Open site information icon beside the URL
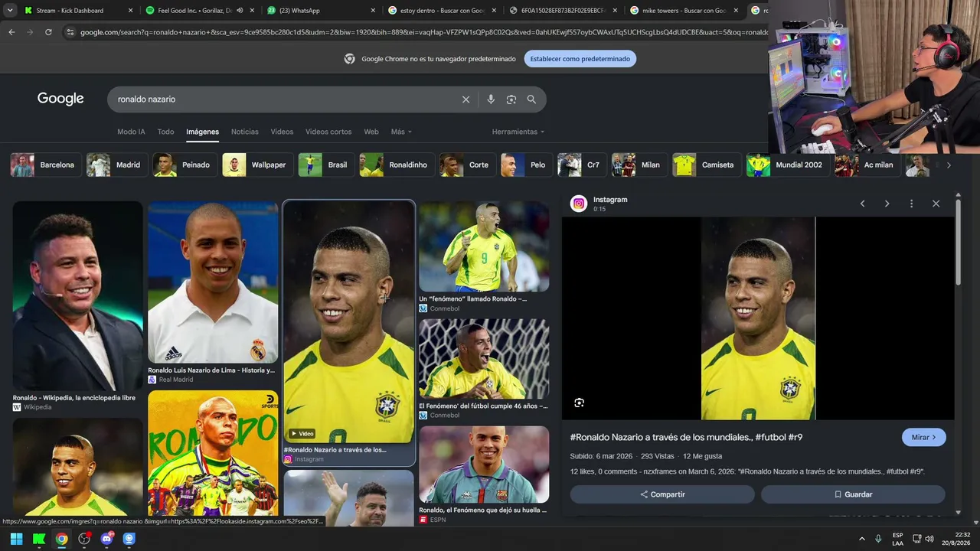This screenshot has height=551, width=980. (x=70, y=32)
